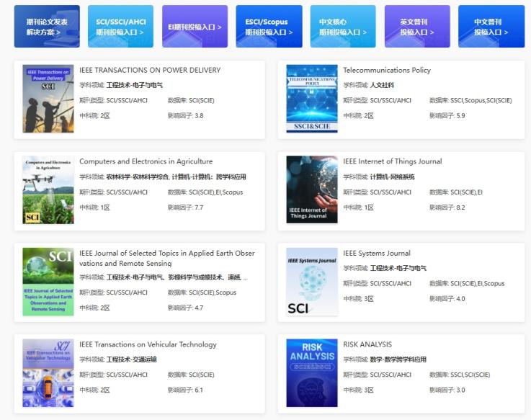Click the 中文普刊投稿入口 button
Image resolution: width=531 pixels, height=420 pixels.
click(x=491, y=27)
